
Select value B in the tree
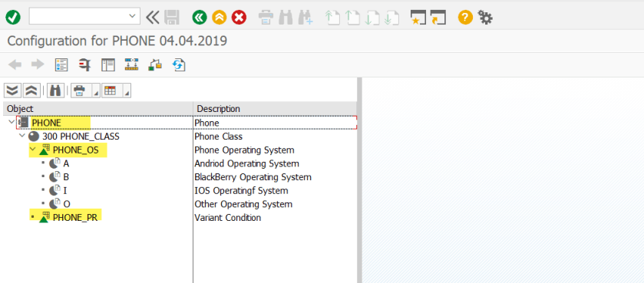(66, 177)
